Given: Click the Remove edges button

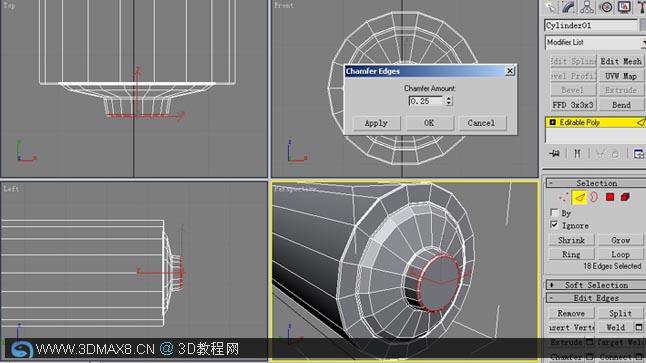Looking at the screenshot, I should (x=571, y=313).
